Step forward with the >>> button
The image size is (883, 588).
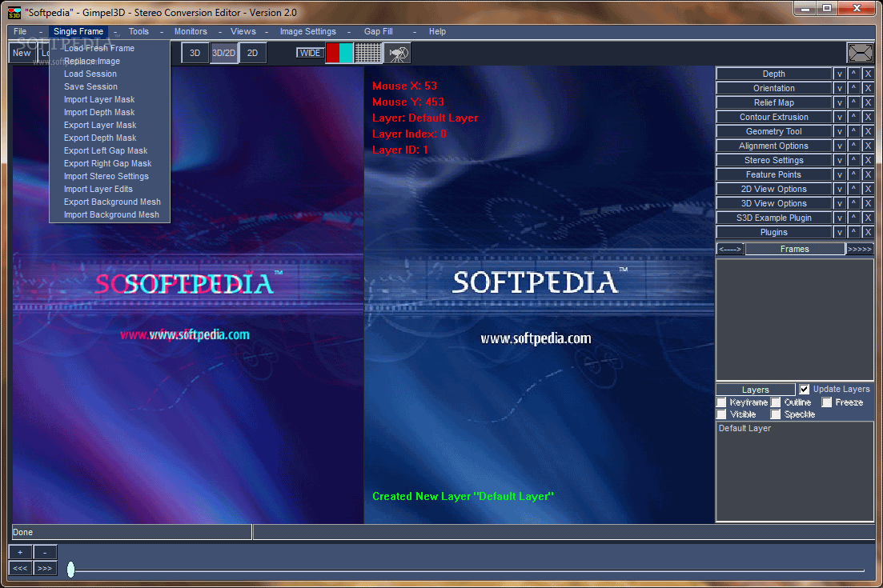(x=45, y=568)
